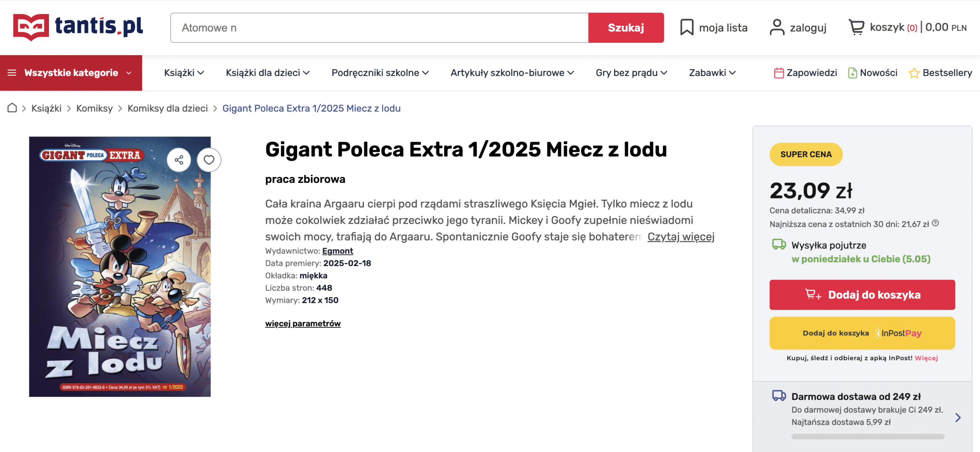Click the 23,09 zł price
The height and width of the screenshot is (452, 980).
point(811,190)
